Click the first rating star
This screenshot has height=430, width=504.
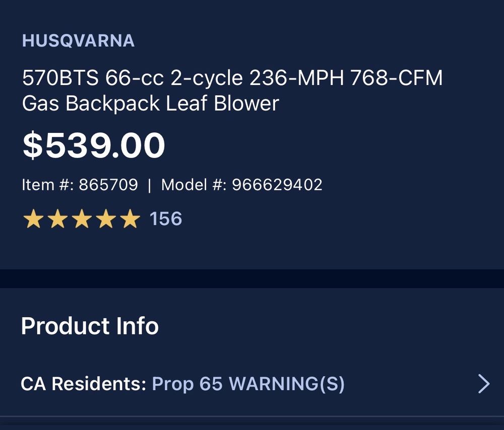[33, 220]
